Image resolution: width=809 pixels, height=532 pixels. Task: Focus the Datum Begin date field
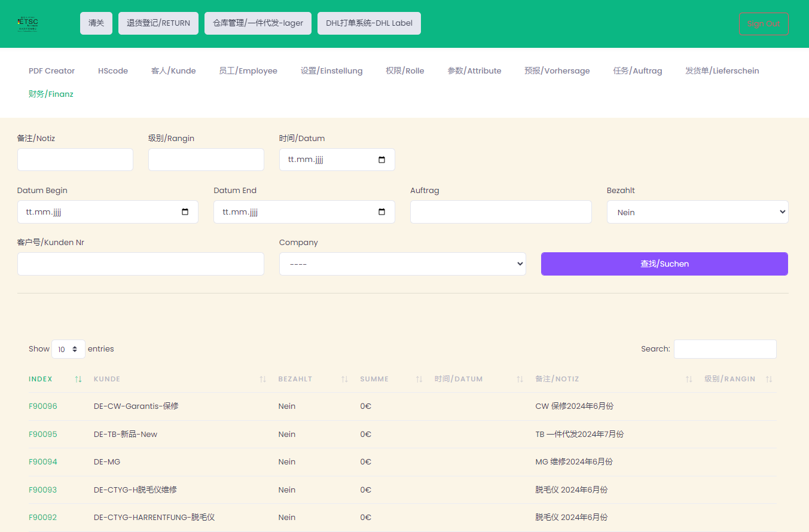pyautogui.click(x=108, y=212)
